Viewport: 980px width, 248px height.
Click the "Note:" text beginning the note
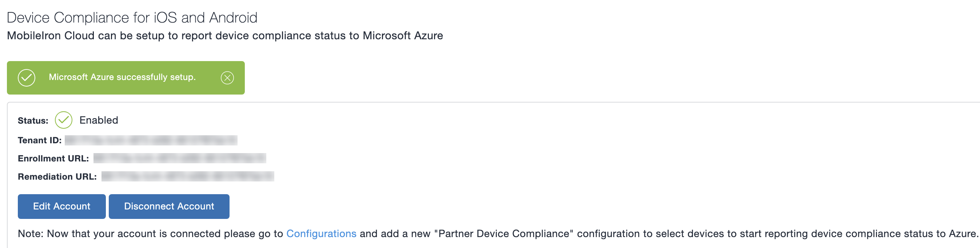point(31,233)
